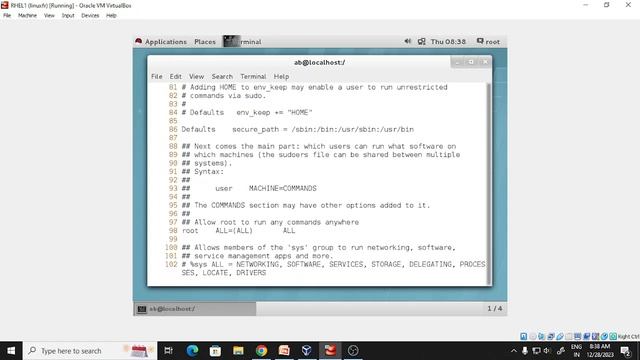Click microphone icon in system tray
This screenshot has height=360, width=640.
[525, 351]
